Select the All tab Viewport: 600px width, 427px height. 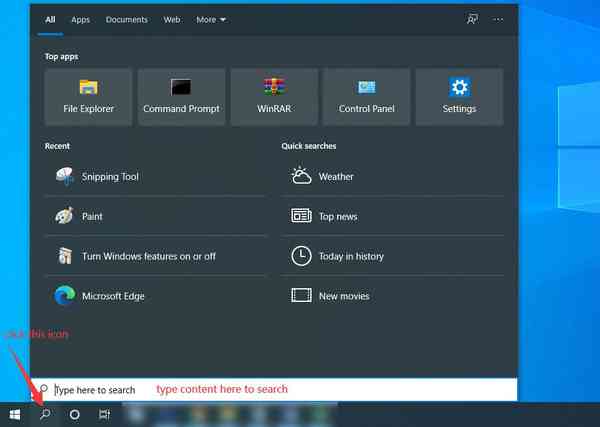point(50,19)
